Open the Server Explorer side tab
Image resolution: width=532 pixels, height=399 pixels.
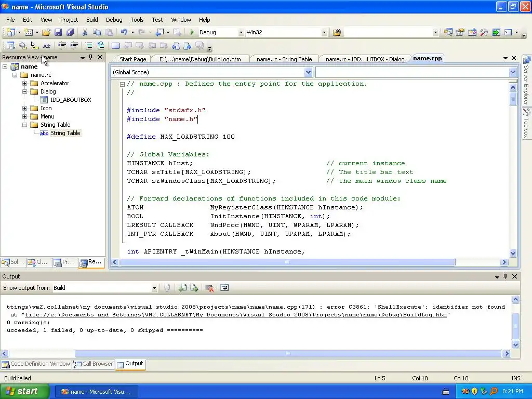(x=527, y=80)
